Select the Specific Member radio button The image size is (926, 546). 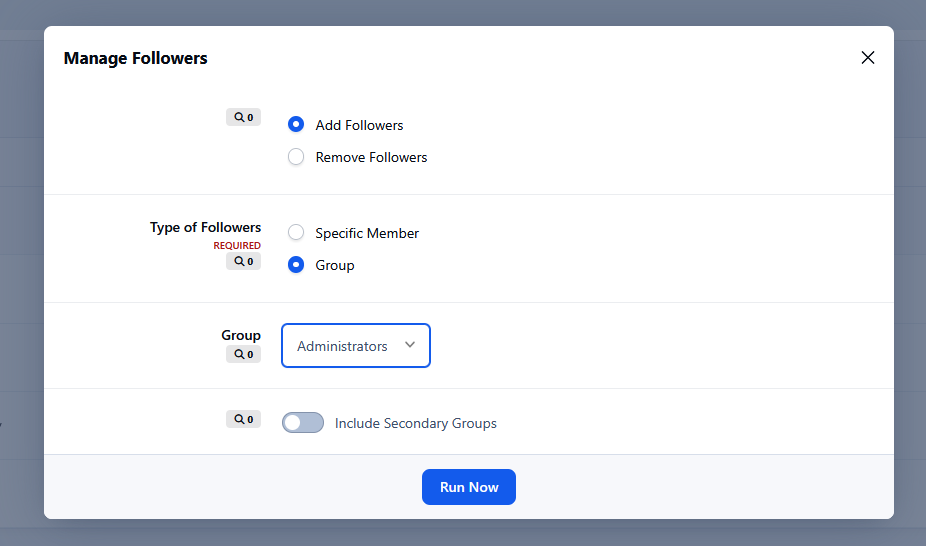296,233
